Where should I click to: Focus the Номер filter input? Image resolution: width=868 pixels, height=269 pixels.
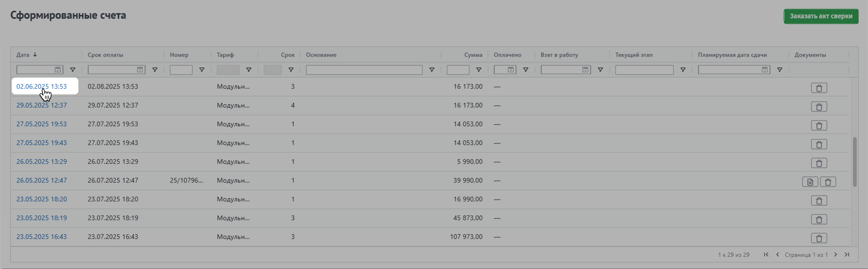point(181,70)
